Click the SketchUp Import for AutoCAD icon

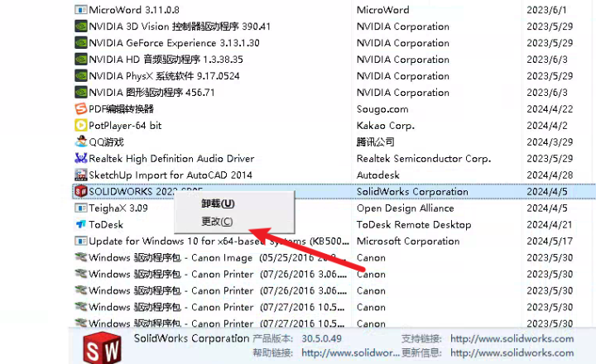[x=80, y=175]
